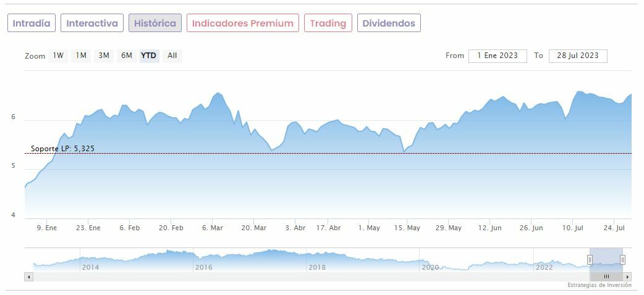
Task: Select the Histórica tab
Action: tap(155, 23)
